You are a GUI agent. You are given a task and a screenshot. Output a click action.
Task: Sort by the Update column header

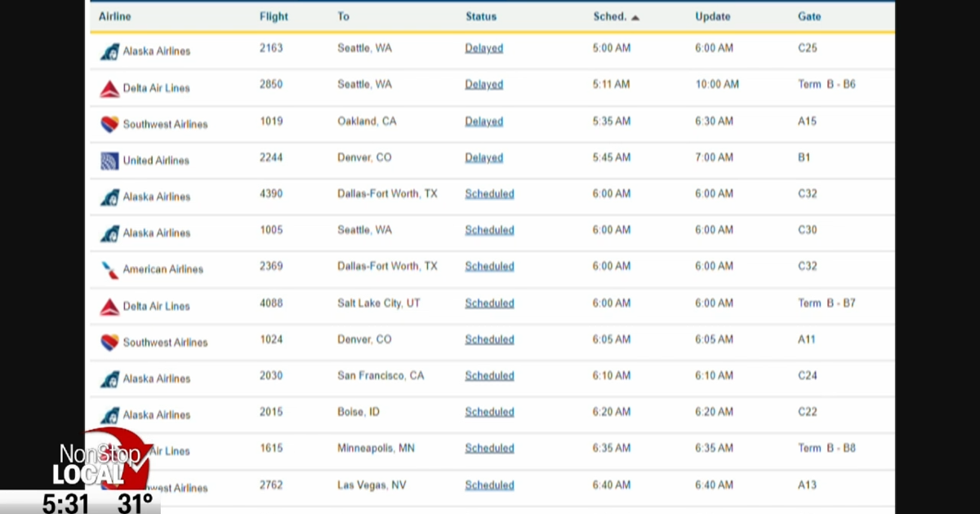click(x=713, y=16)
